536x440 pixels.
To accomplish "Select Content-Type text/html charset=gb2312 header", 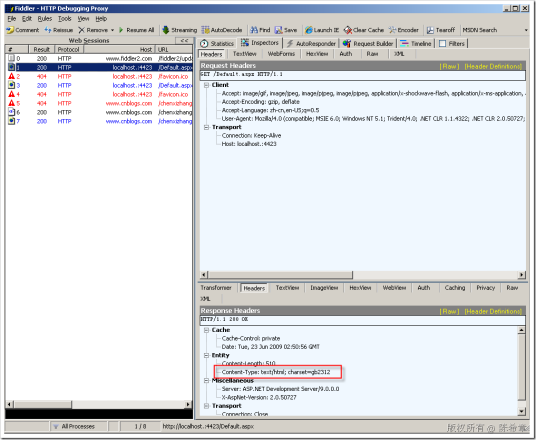I will (x=276, y=372).
